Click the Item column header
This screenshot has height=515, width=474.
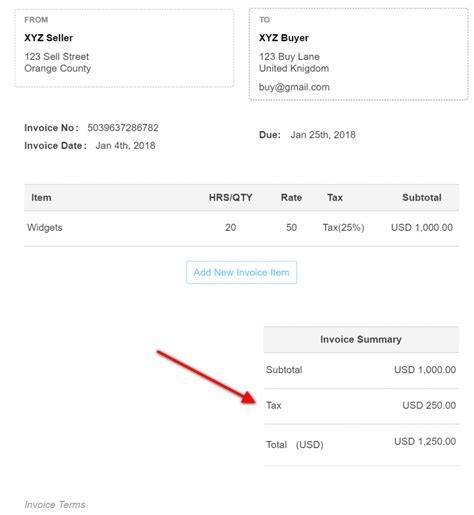pyautogui.click(x=41, y=198)
